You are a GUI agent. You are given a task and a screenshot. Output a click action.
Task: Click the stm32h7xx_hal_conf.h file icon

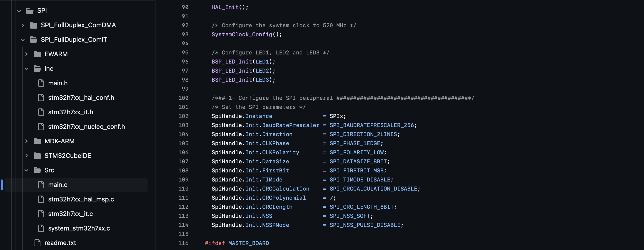point(41,98)
